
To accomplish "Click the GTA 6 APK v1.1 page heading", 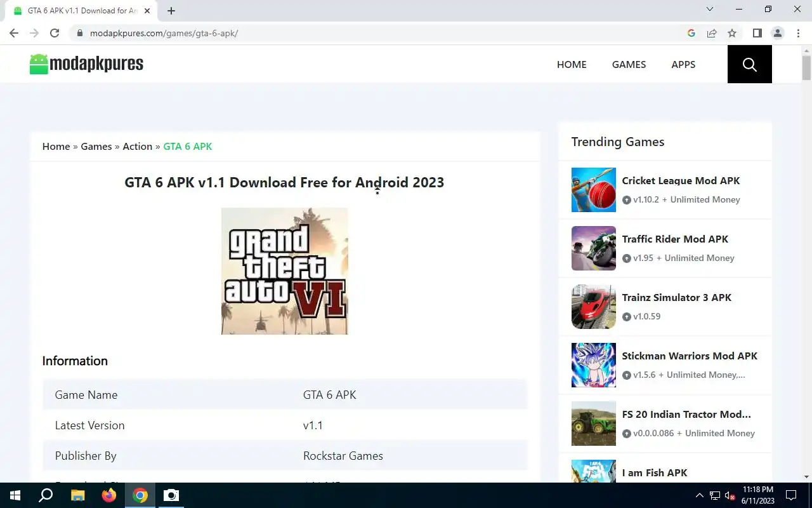I will click(284, 182).
